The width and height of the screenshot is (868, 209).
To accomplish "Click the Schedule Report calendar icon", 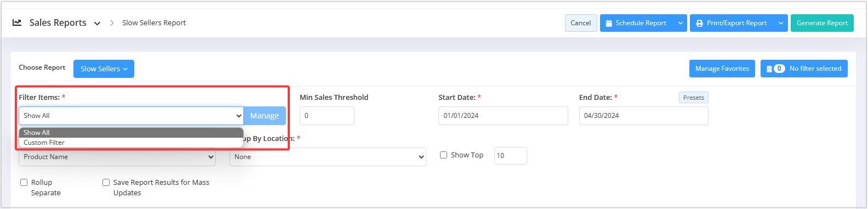I will point(609,23).
